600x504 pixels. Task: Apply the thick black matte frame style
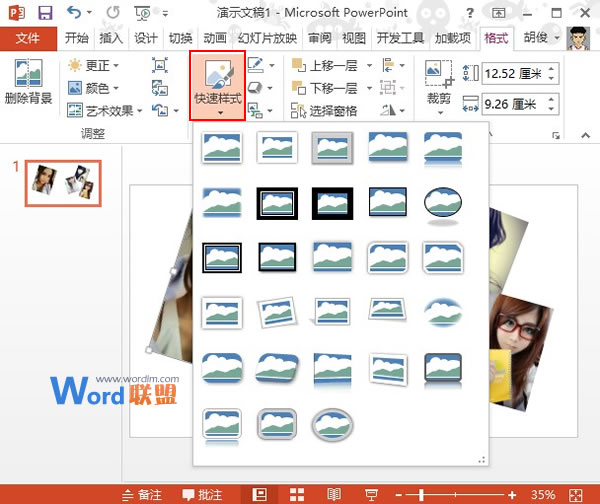click(x=332, y=203)
